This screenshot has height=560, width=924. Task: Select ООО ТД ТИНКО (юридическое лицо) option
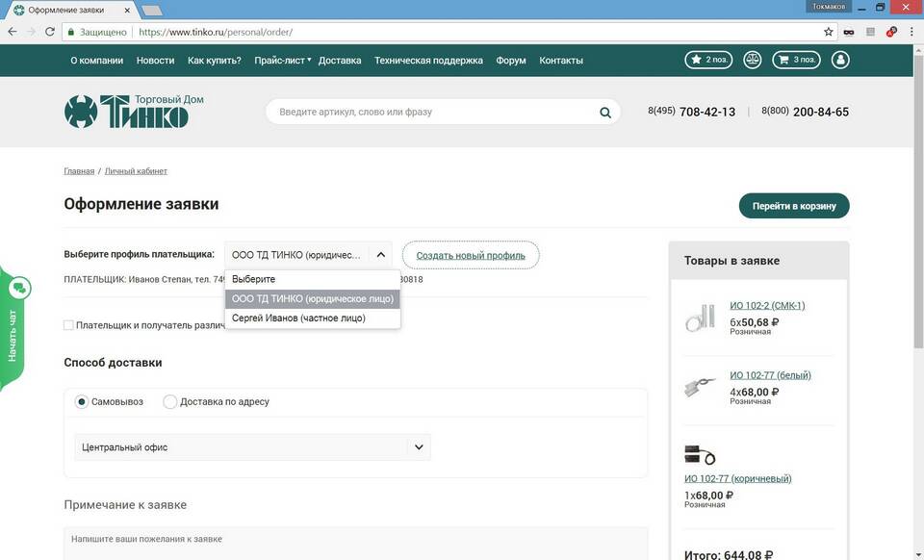(x=312, y=298)
